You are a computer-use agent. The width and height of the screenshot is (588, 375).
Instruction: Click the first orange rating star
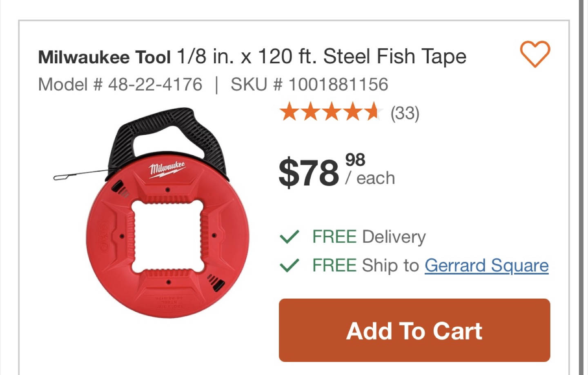coord(289,112)
